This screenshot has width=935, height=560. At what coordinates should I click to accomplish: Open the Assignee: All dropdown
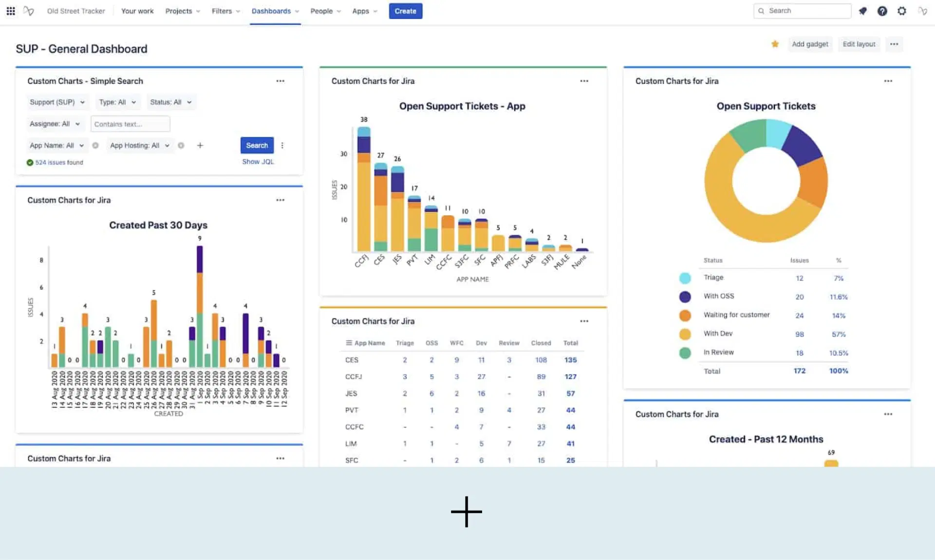pos(55,124)
